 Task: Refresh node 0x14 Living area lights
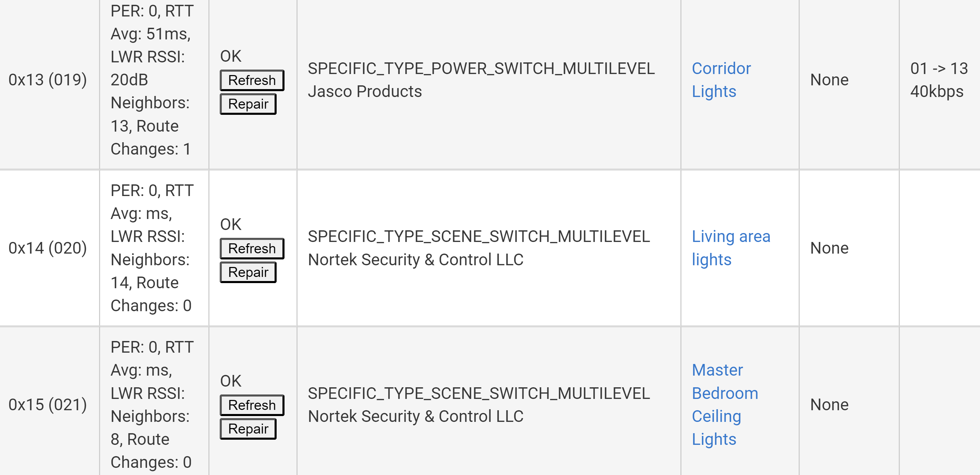tap(252, 248)
